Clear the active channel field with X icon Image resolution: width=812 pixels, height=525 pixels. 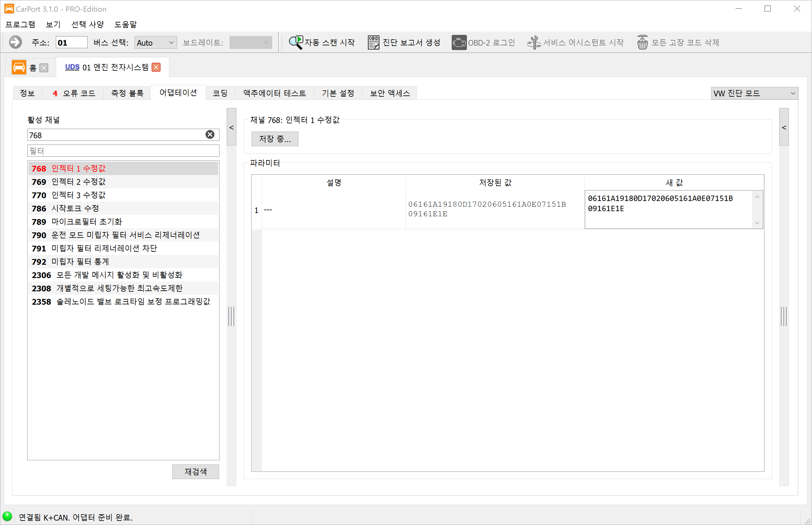(210, 135)
